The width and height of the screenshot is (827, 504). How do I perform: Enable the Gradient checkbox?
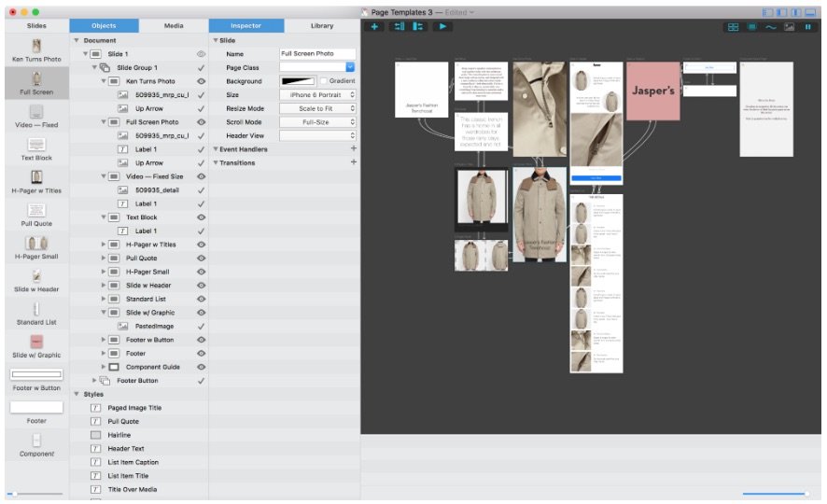click(x=323, y=81)
